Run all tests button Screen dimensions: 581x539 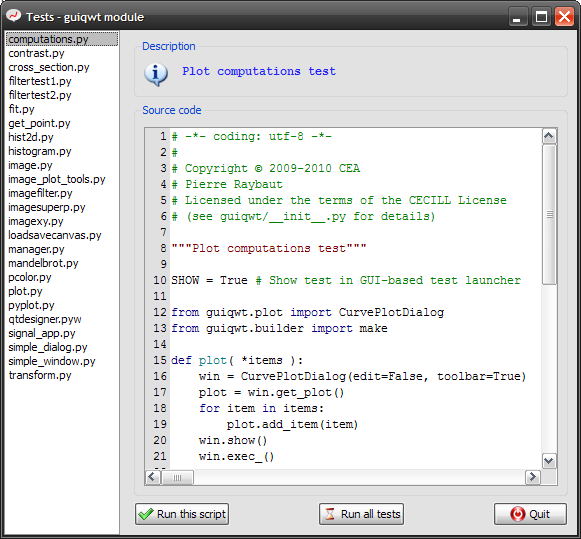pos(361,514)
